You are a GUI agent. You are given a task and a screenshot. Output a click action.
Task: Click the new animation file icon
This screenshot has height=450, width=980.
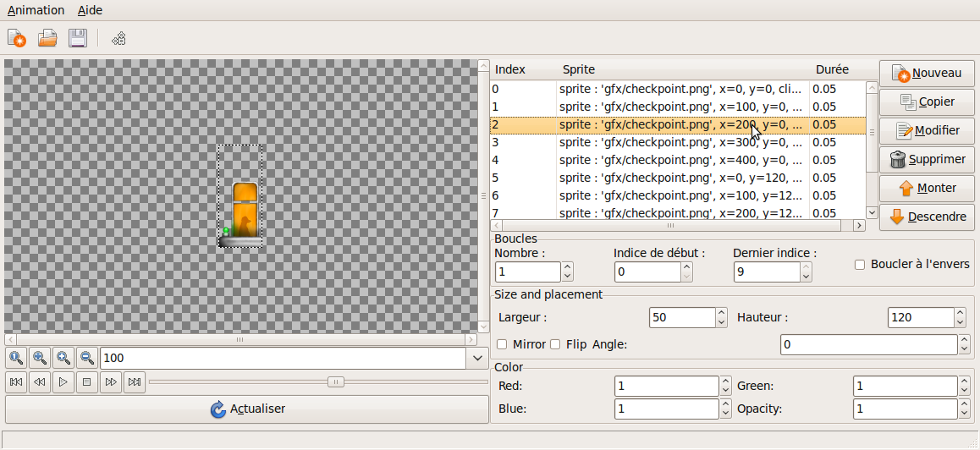tap(16, 38)
